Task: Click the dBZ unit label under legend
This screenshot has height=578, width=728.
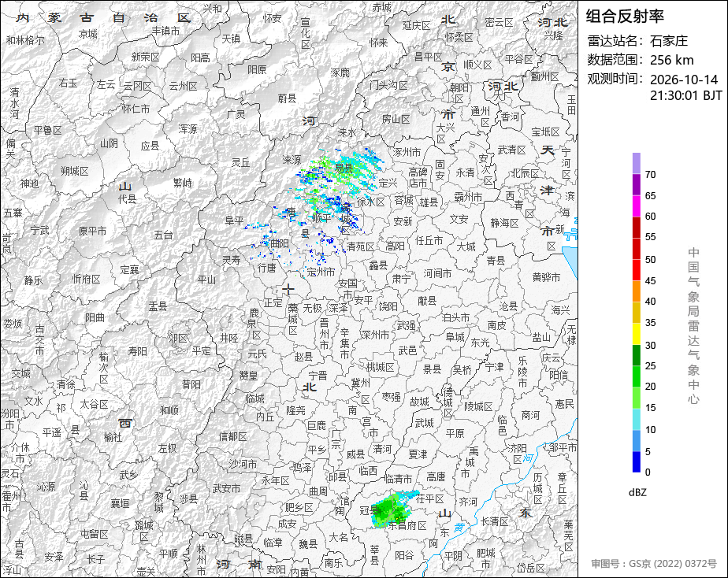Action: (637, 492)
